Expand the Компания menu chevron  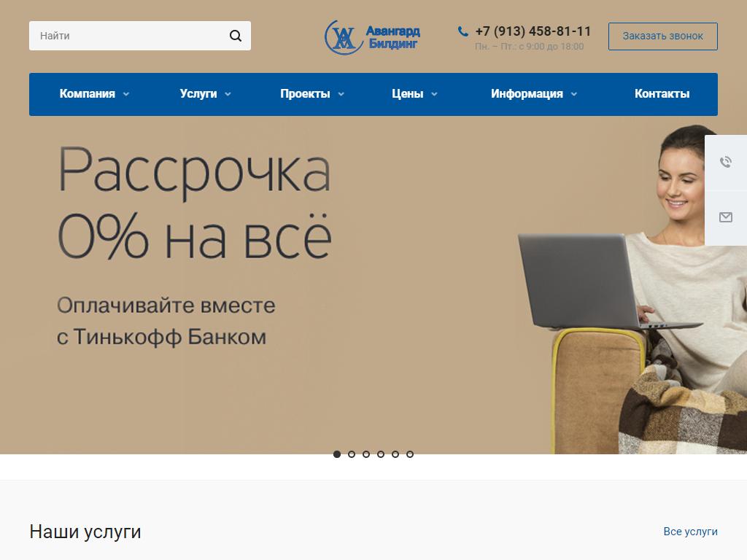pos(126,94)
